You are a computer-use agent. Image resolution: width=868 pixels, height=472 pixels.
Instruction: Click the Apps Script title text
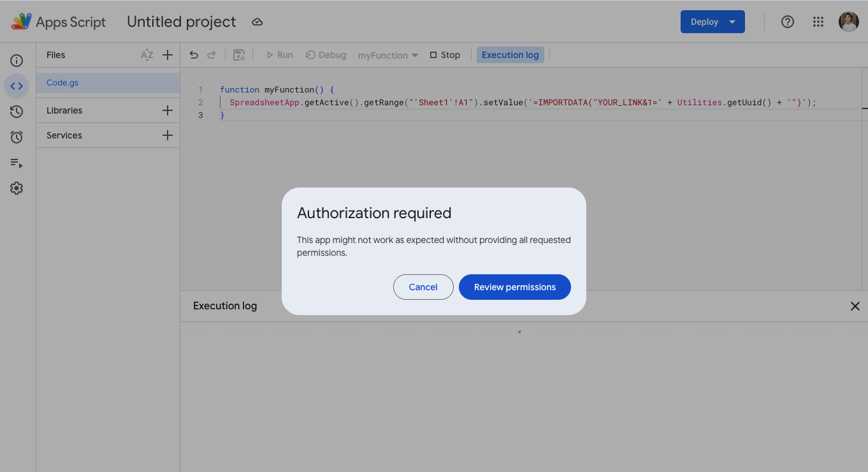(x=71, y=22)
